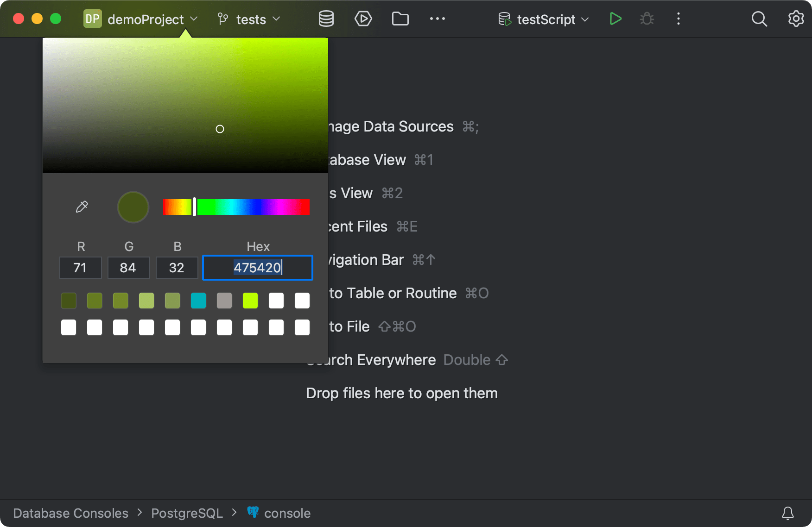Click the DP project badge icon
The image size is (812, 527).
tap(93, 19)
